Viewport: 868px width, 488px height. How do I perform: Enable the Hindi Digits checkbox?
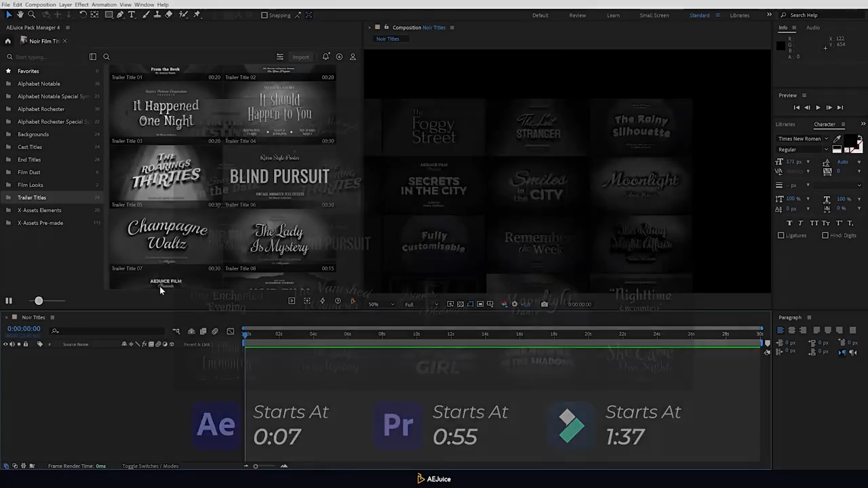point(825,235)
